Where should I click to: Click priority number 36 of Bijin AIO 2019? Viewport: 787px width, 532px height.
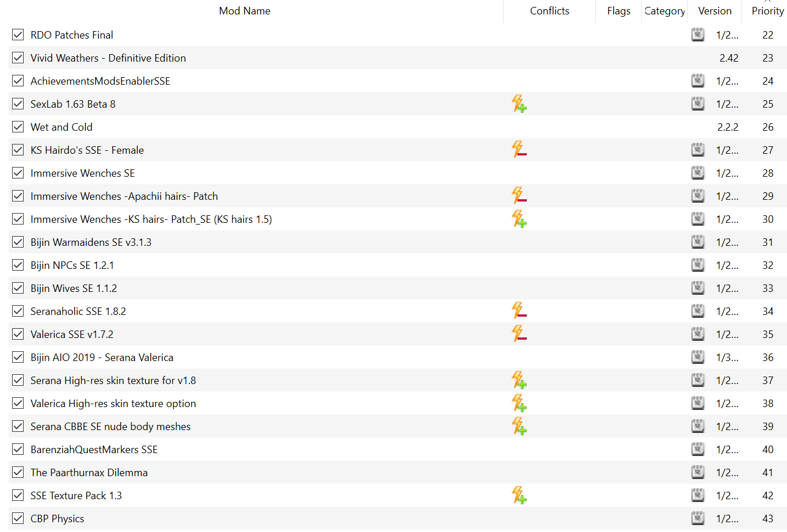(x=768, y=358)
